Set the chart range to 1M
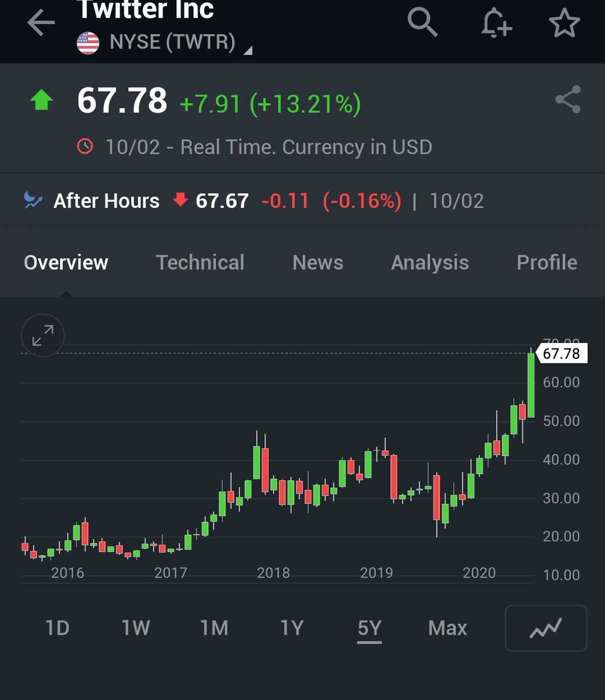The image size is (605, 700). [214, 628]
